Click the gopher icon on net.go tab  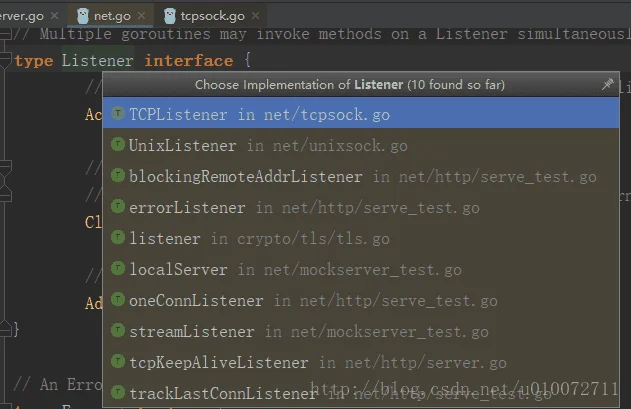tap(82, 16)
